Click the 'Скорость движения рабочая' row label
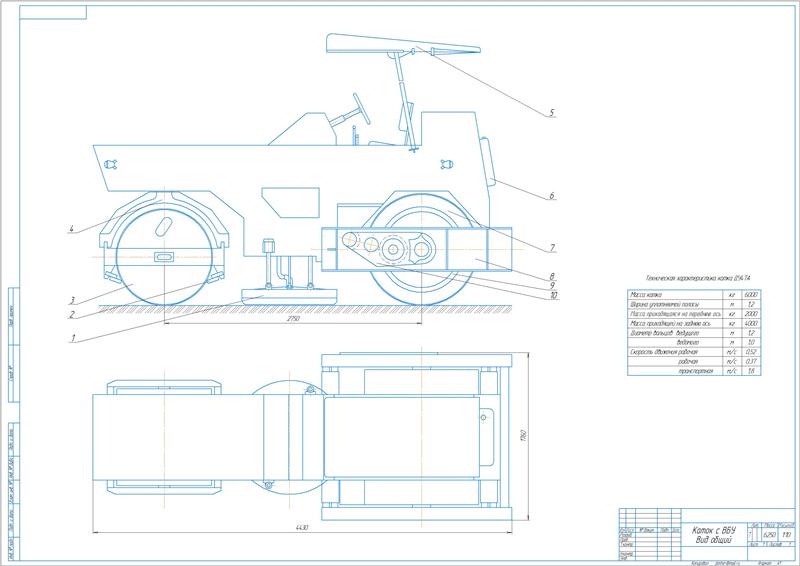This screenshot has height=566, width=800. 664,352
